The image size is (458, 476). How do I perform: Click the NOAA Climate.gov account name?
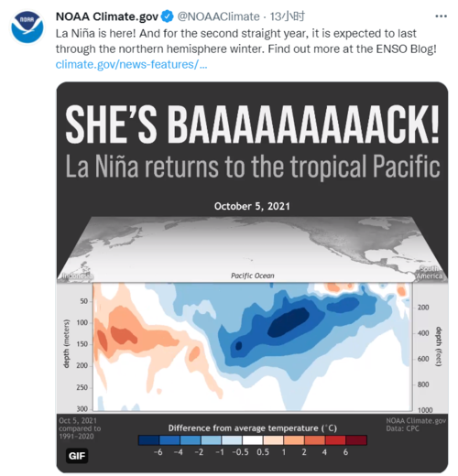pyautogui.click(x=107, y=16)
